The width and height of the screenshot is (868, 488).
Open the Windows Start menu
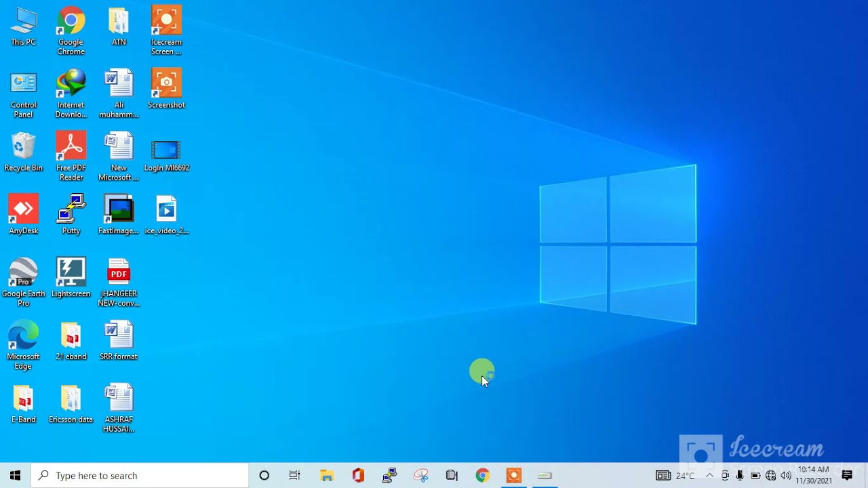pos(15,476)
